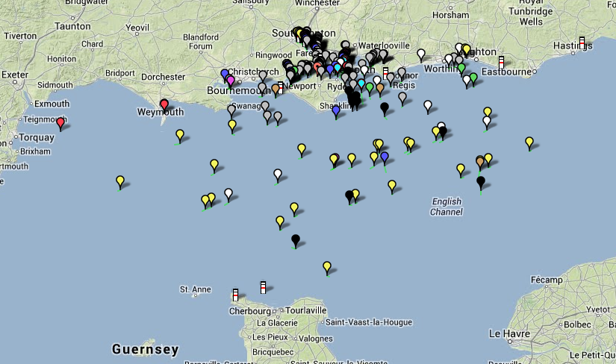616x364 pixels.
Task: Select the red marker beside Teignmouth
Action: (60, 124)
